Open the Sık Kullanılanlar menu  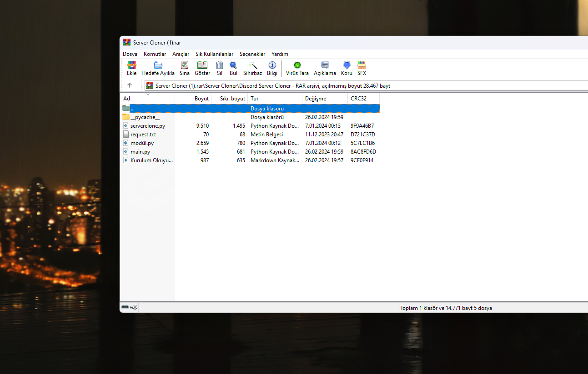coord(214,54)
